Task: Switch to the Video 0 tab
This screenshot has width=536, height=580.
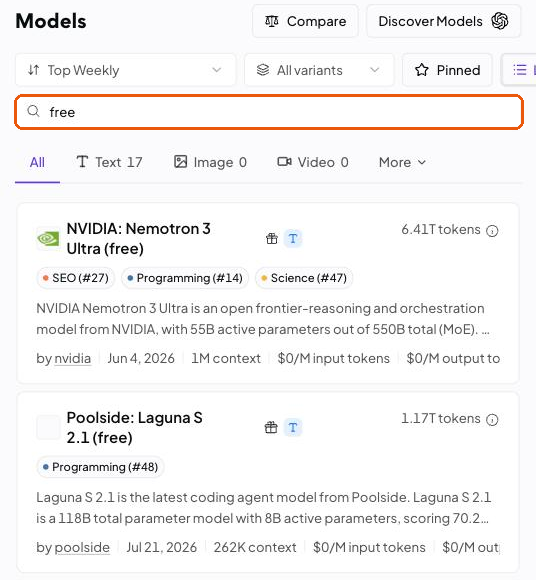Action: click(x=313, y=162)
